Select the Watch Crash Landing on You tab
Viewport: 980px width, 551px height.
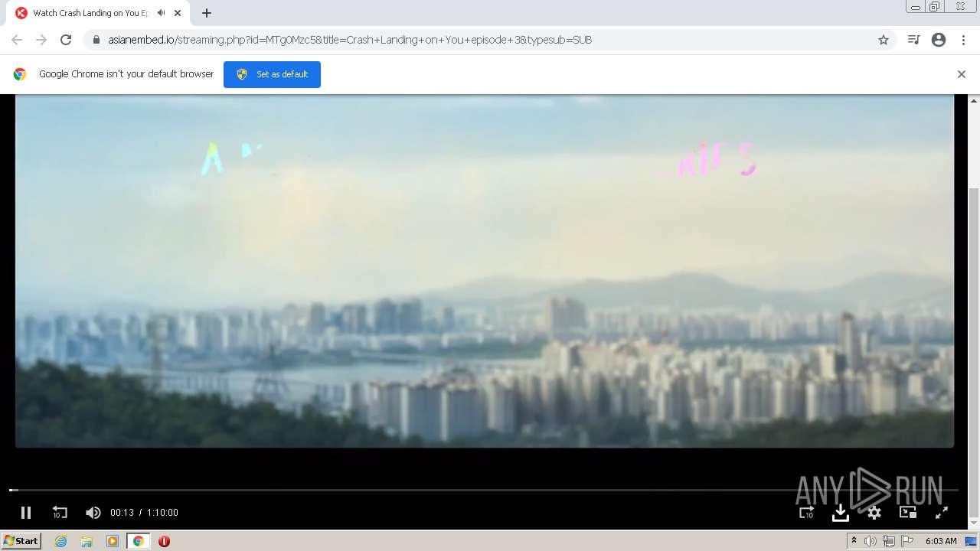[x=96, y=13]
